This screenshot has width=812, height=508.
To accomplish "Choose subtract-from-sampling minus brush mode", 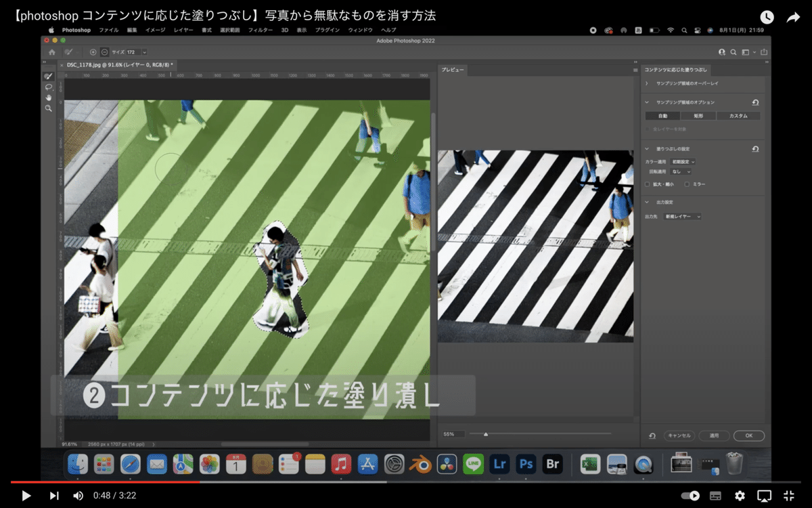I will (x=104, y=52).
